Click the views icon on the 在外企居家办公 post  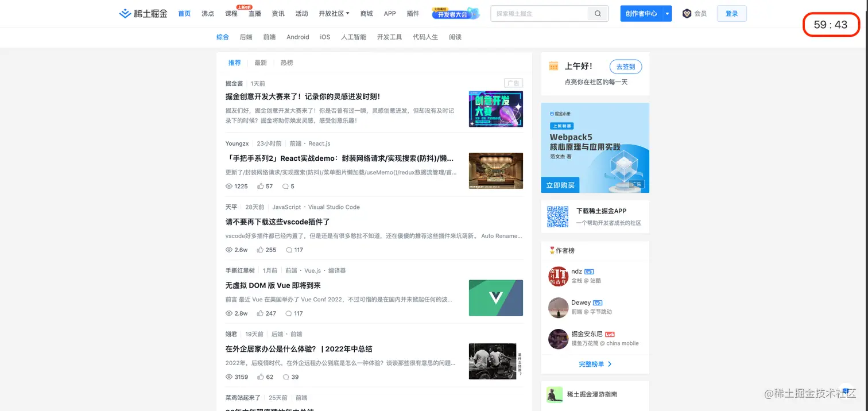pyautogui.click(x=229, y=377)
